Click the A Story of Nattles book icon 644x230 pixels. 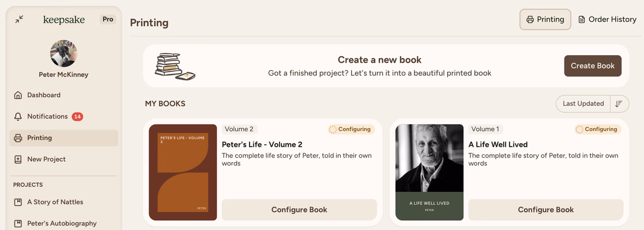click(x=18, y=202)
